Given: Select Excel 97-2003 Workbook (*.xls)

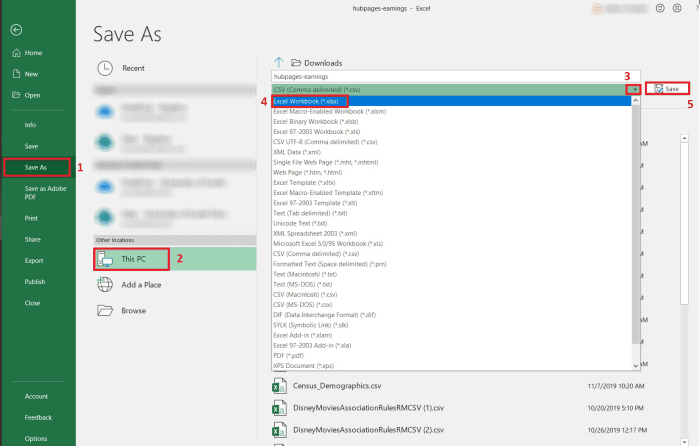Looking at the screenshot, I should pyautogui.click(x=451, y=132).
